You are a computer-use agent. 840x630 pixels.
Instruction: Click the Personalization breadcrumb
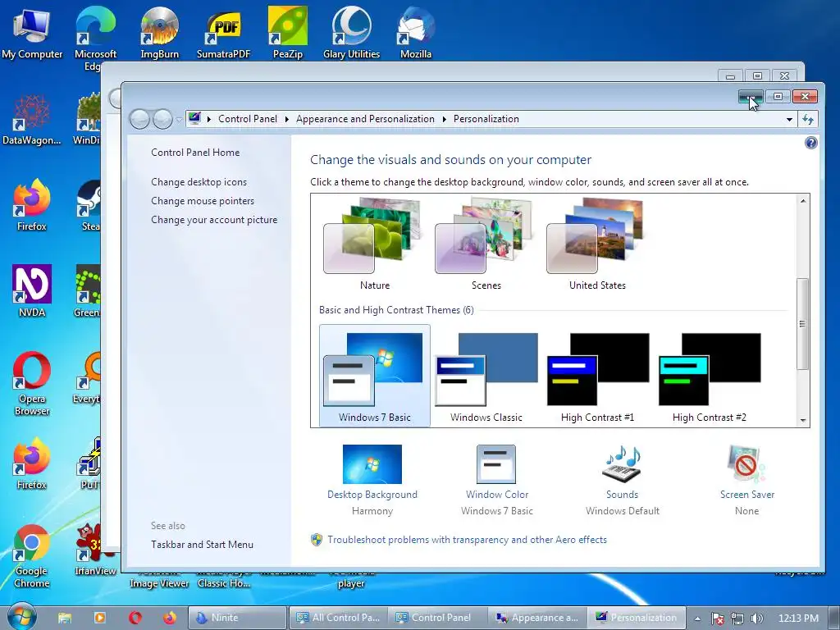(486, 119)
